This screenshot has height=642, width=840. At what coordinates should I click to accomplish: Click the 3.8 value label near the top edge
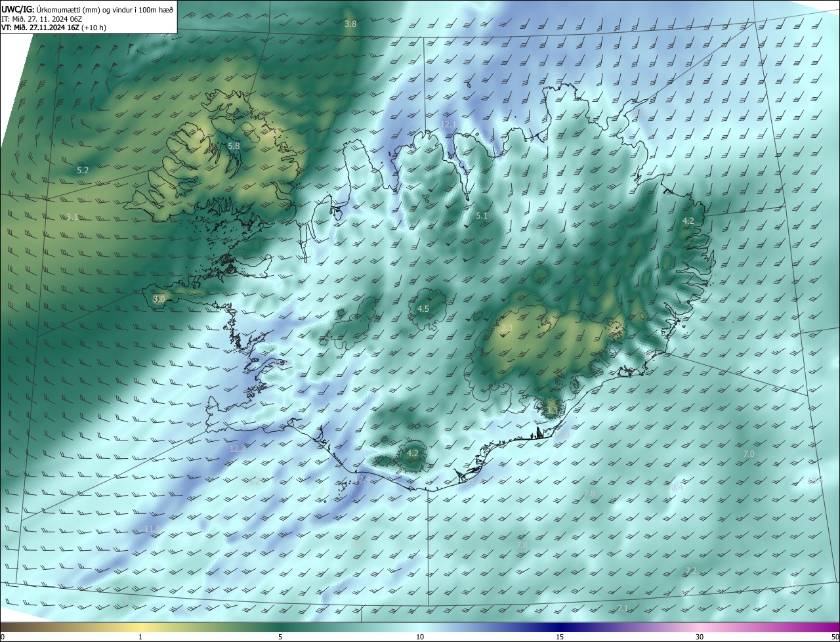coord(350,24)
